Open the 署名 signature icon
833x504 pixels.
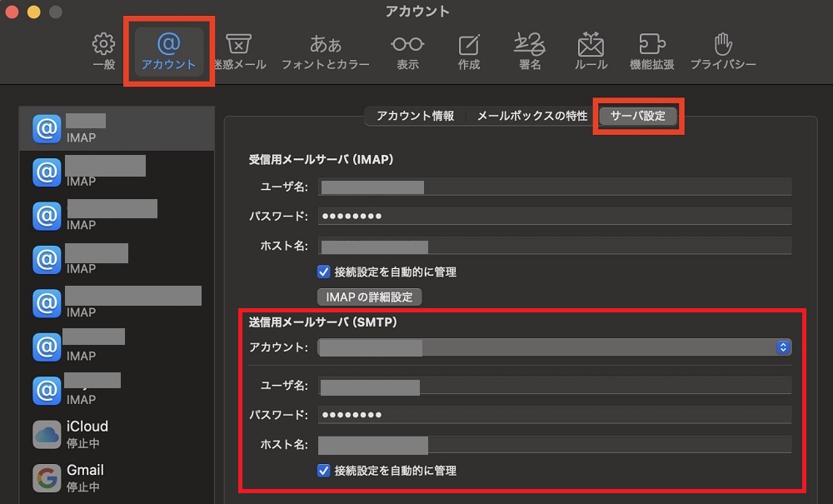click(530, 50)
